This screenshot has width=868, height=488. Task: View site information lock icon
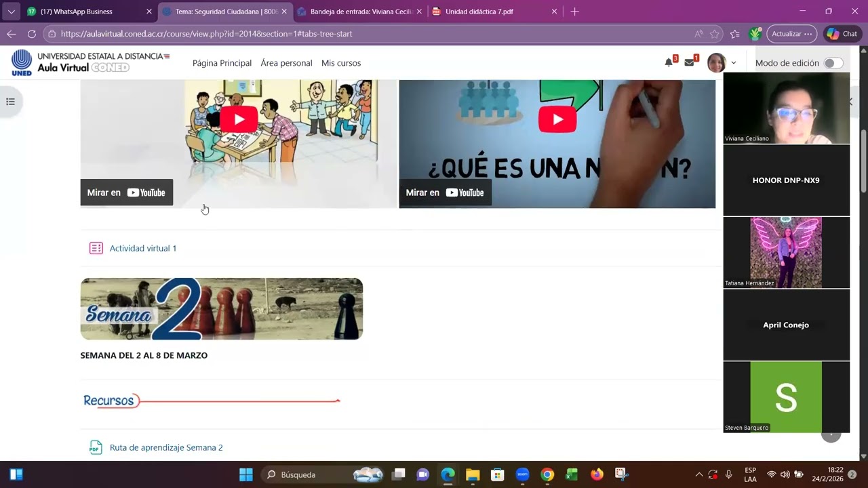click(x=52, y=34)
